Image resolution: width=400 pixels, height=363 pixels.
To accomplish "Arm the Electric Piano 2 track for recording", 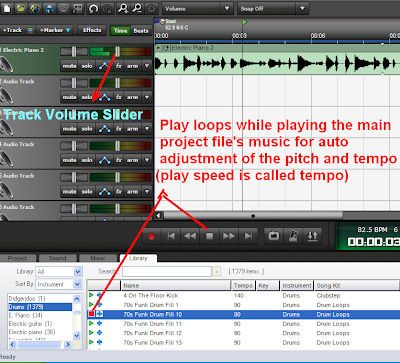I will pos(132,66).
